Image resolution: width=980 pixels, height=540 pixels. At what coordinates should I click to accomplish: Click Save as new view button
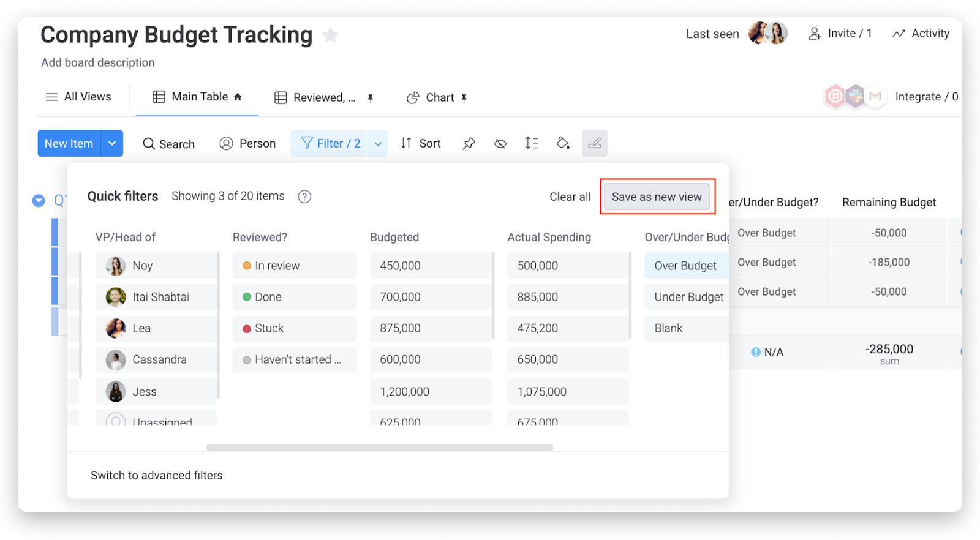[x=657, y=197]
